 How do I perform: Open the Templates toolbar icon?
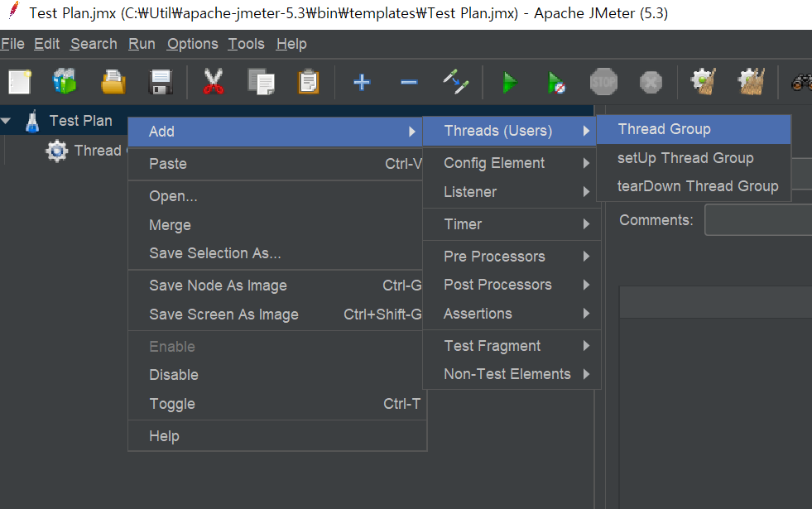pyautogui.click(x=65, y=82)
